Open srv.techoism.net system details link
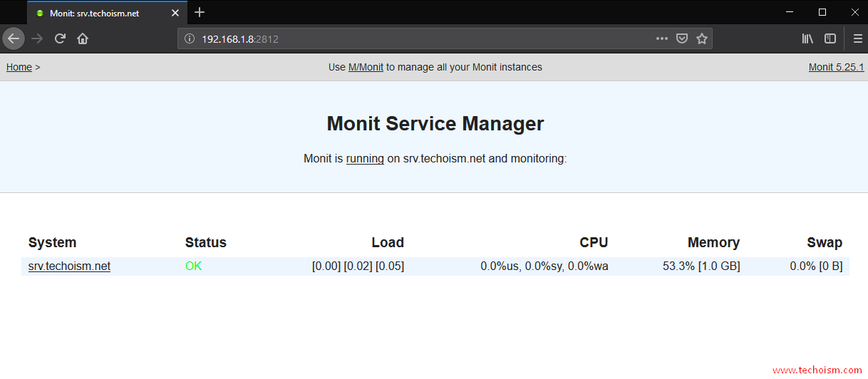868x379 pixels. [69, 266]
